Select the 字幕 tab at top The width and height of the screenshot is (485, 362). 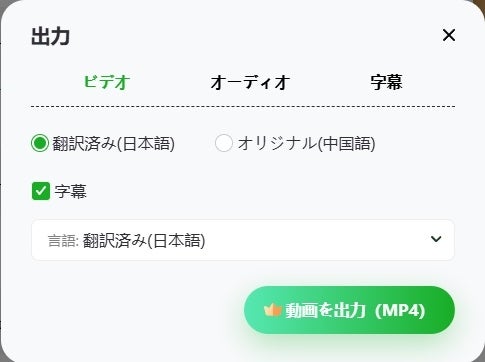coord(386,82)
